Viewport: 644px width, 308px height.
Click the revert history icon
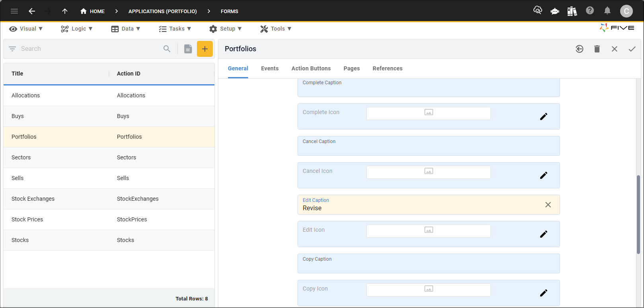point(580,49)
